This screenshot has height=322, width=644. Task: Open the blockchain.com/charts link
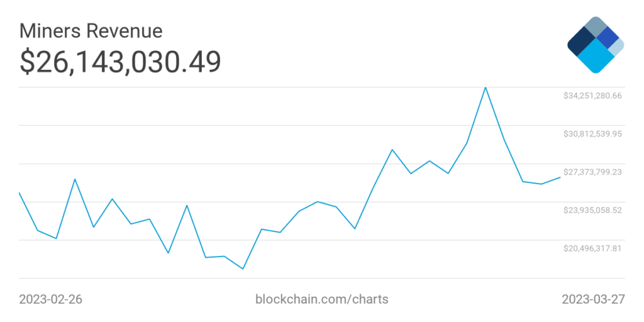coord(321,299)
